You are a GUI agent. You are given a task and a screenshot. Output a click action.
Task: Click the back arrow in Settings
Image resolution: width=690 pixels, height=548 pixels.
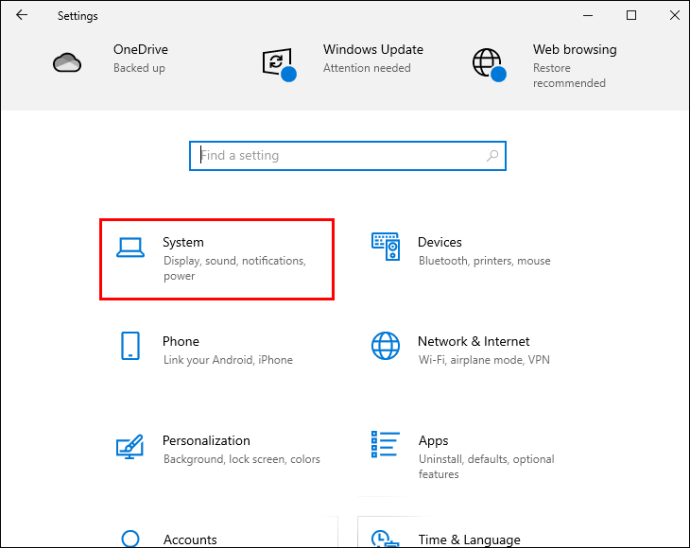click(22, 15)
